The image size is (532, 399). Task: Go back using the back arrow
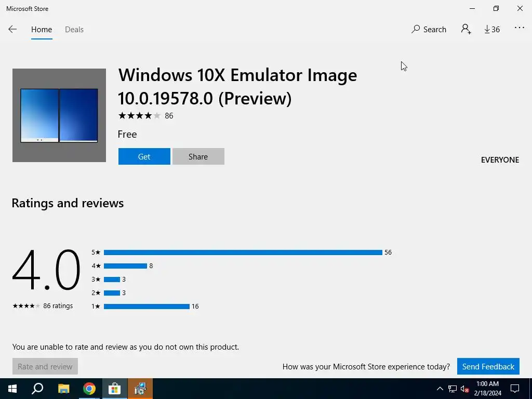[x=12, y=30]
